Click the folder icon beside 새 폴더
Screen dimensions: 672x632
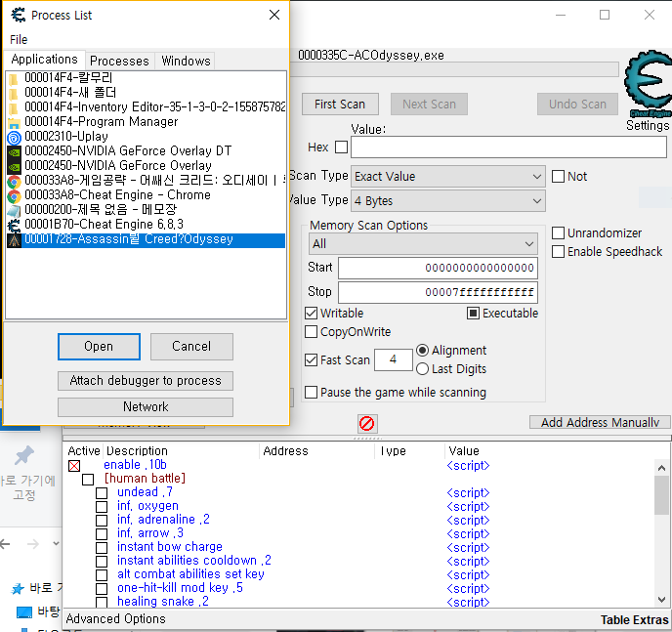(14, 94)
